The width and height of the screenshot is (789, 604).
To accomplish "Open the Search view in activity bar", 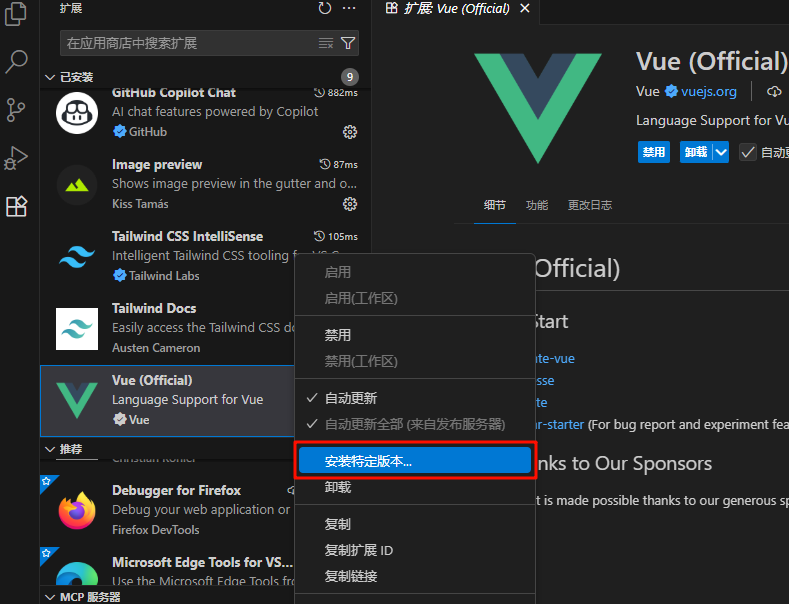I will point(16,61).
